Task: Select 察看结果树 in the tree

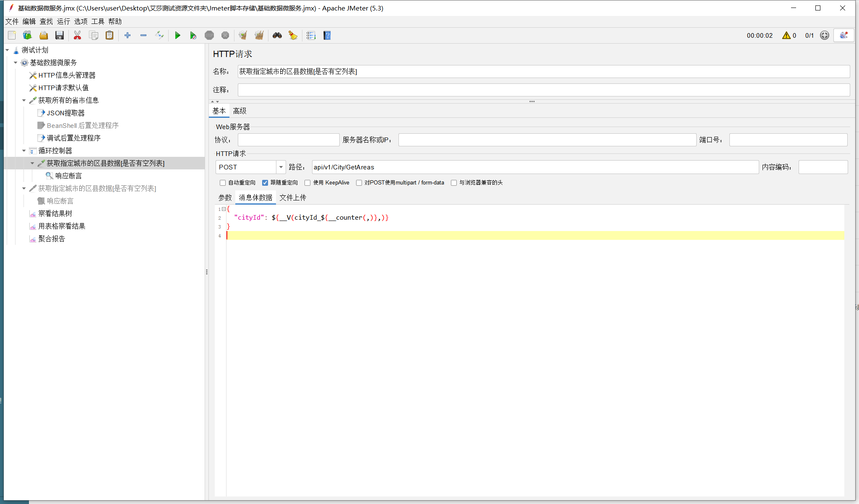Action: tap(55, 213)
